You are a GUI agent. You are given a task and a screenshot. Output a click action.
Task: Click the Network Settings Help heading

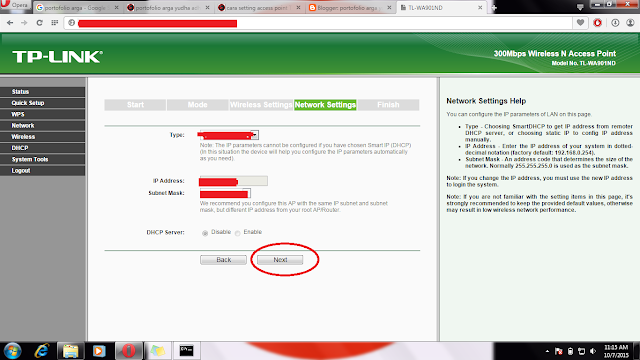[486, 101]
